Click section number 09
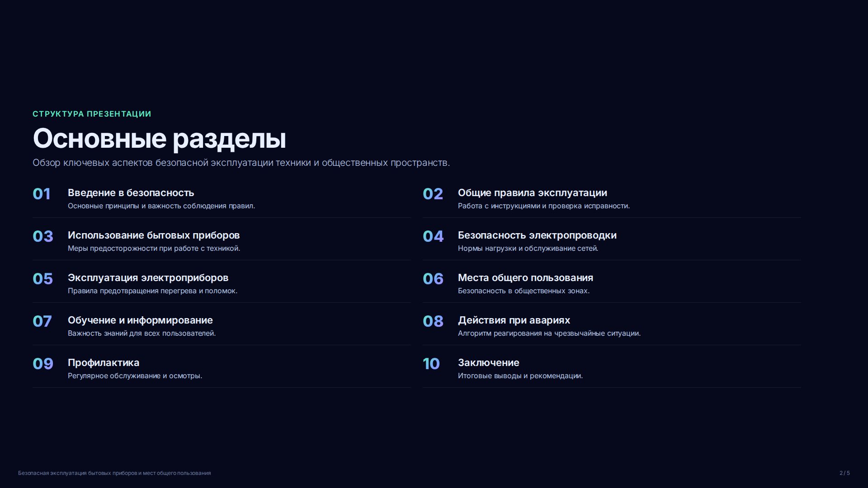868x488 pixels. 43,364
